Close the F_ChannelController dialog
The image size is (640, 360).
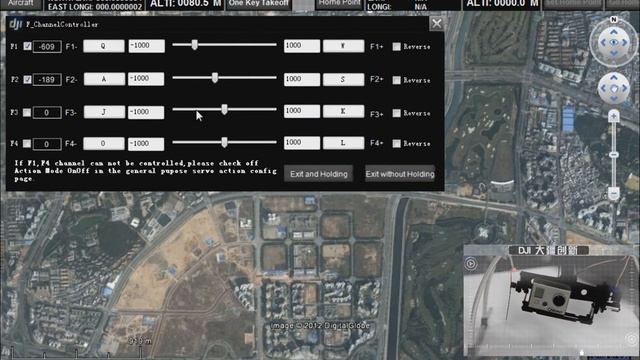point(436,24)
